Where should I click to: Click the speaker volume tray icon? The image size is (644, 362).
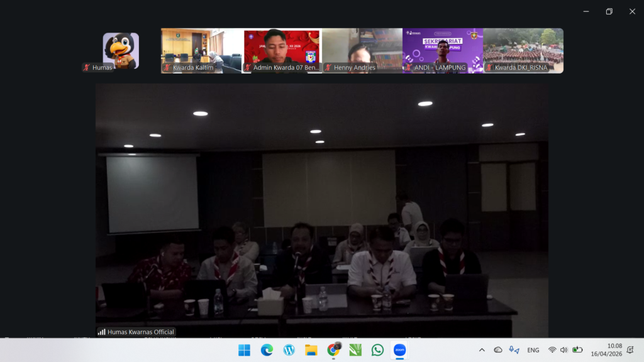[x=564, y=350]
